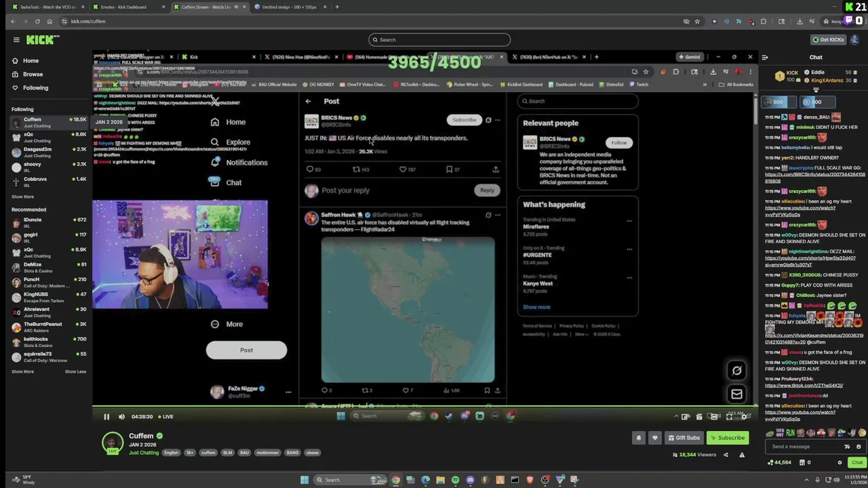Open iDuncle recommended channel
868x488 pixels.
tap(49, 222)
